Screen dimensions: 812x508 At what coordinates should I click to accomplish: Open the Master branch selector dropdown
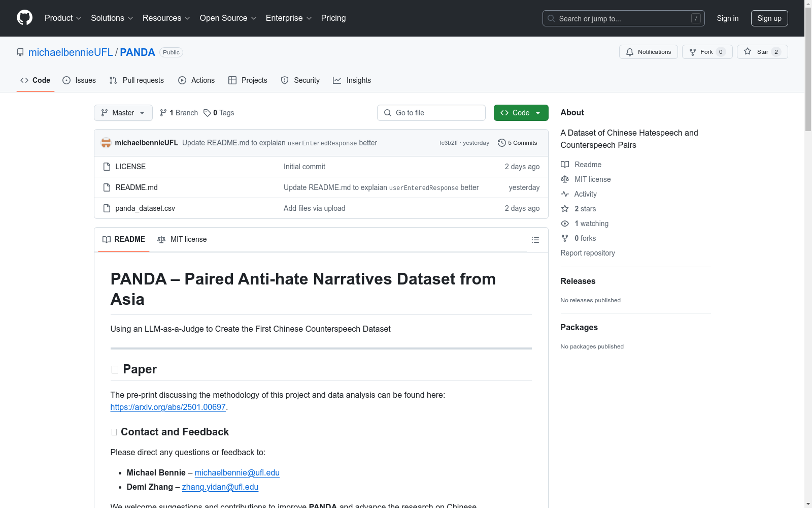(x=123, y=113)
